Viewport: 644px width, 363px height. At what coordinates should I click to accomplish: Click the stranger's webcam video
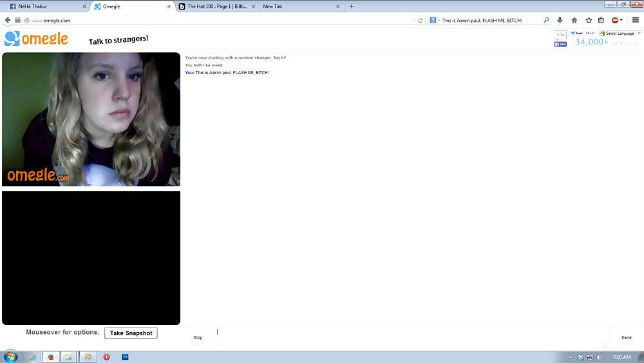[x=91, y=119]
